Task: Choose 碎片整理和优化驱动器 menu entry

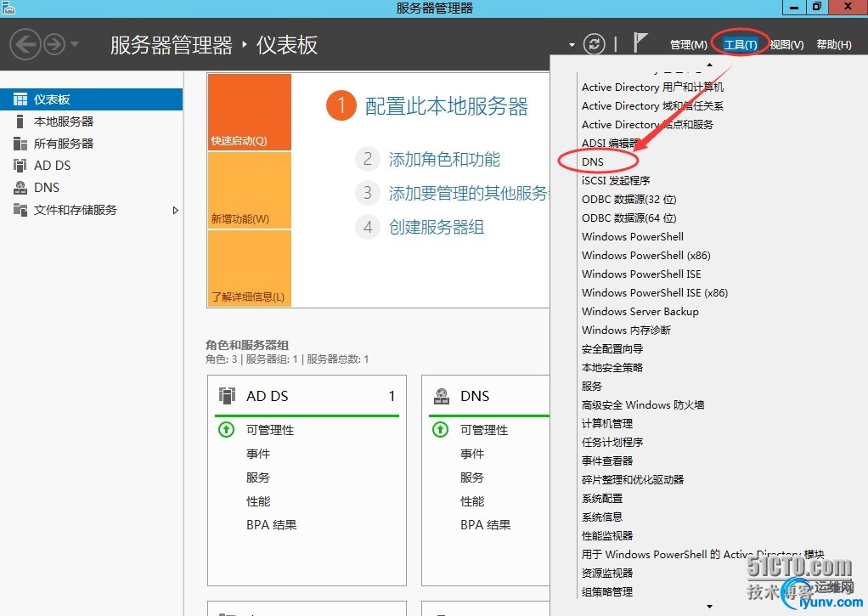Action: (x=633, y=480)
